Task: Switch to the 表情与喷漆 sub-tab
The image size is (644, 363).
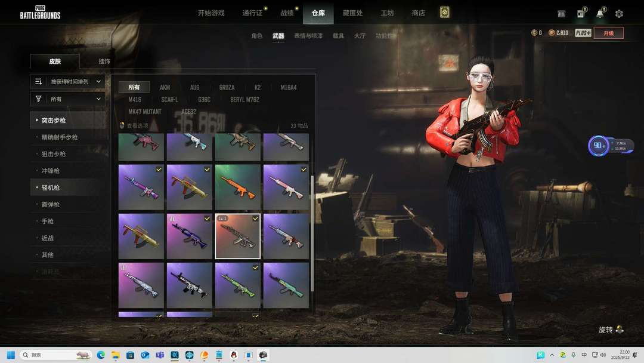Action: coord(308,36)
